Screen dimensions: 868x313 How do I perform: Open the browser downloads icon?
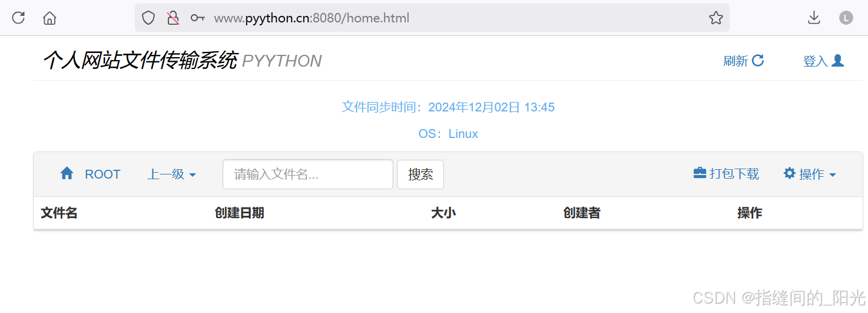tap(814, 18)
